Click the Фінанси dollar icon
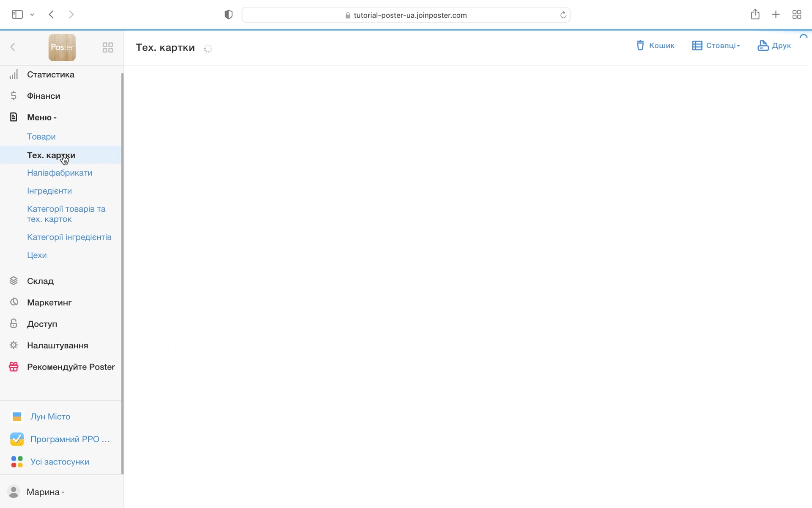 pyautogui.click(x=14, y=96)
